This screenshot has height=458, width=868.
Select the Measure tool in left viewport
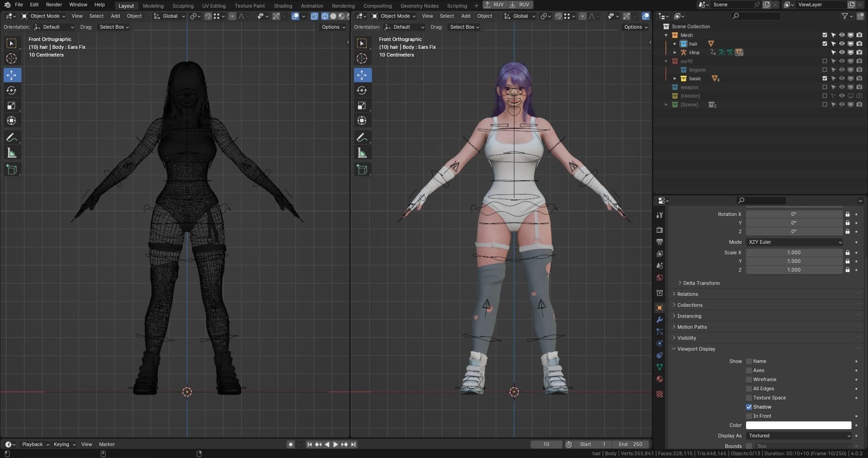click(12, 153)
